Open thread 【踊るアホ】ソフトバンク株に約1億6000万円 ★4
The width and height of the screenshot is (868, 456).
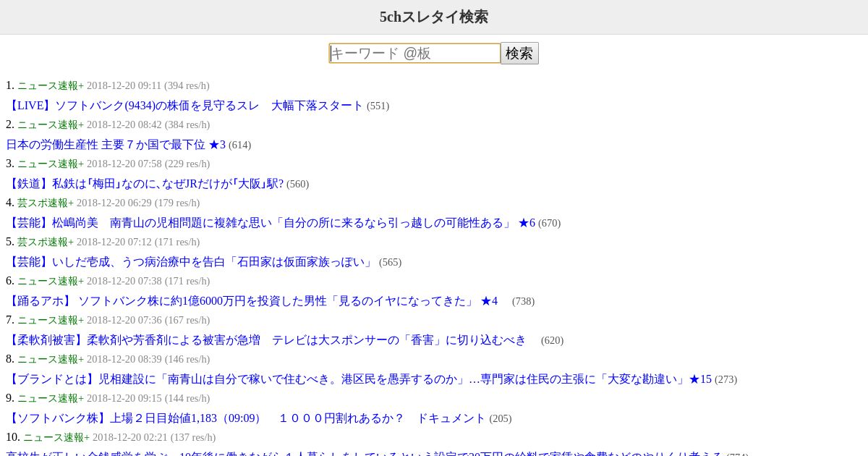[x=252, y=301]
